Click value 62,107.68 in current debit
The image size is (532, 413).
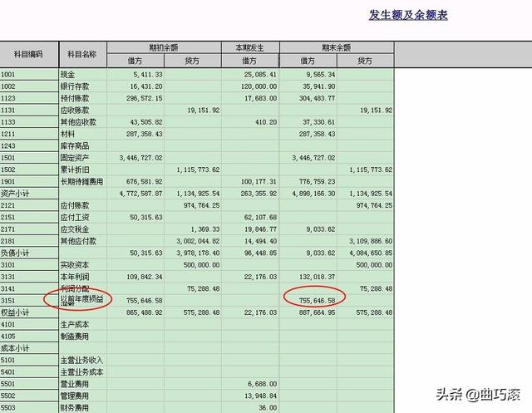coord(261,218)
